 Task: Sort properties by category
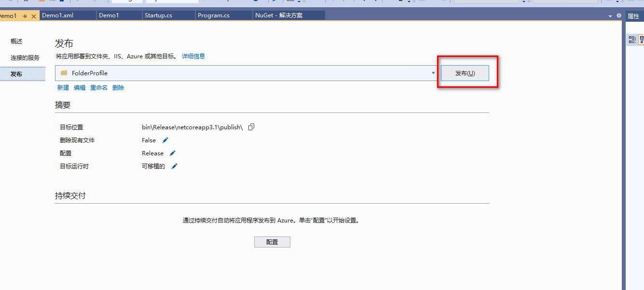[x=632, y=40]
